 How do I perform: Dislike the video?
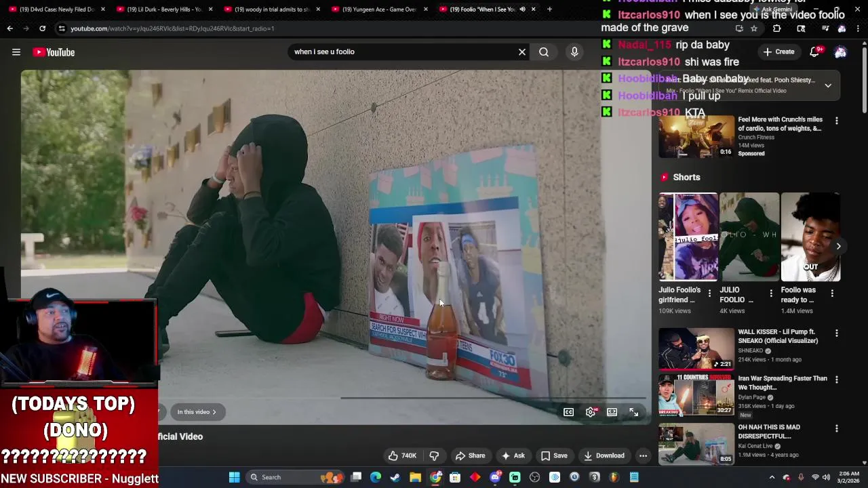coord(434,455)
